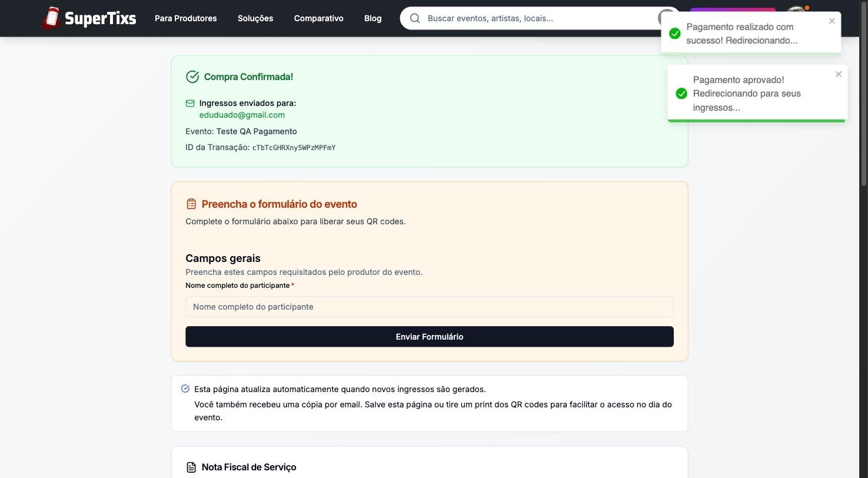
Task: Click the eduduado@gmail.com email address
Action: point(242,115)
